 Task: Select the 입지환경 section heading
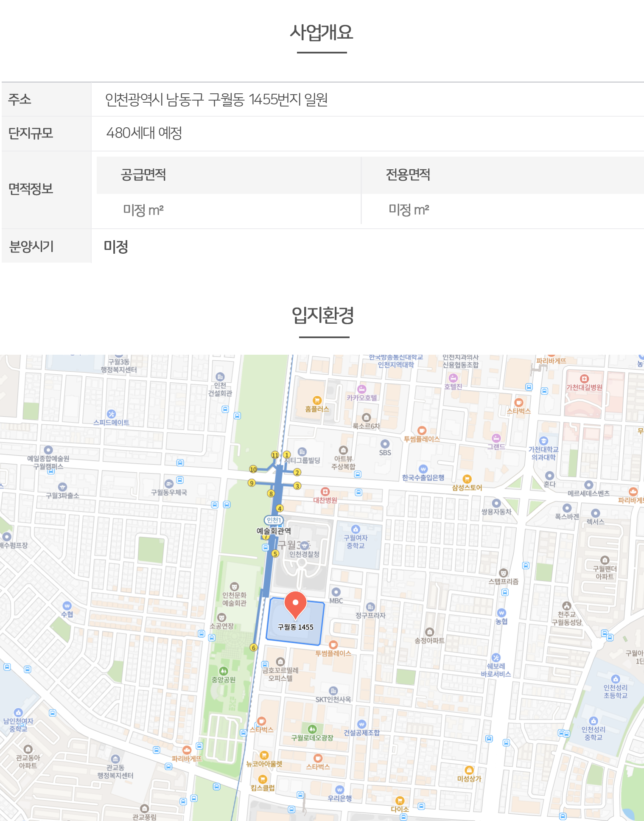pos(323,315)
